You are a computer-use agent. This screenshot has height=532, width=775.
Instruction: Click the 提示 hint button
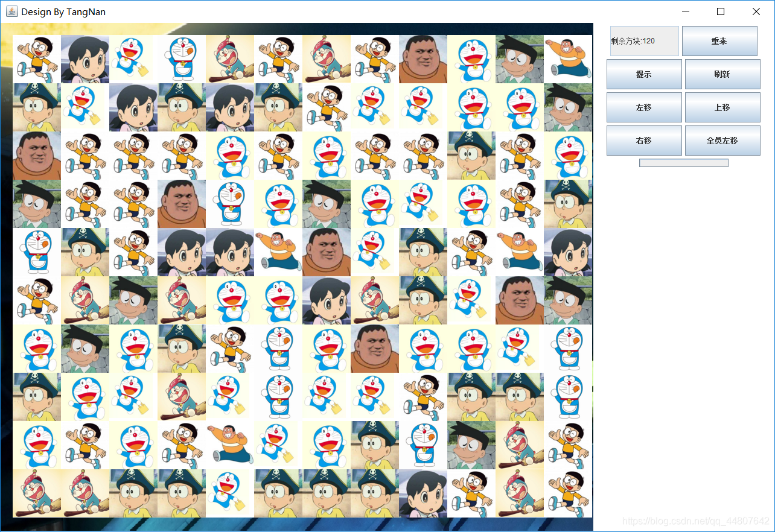[x=644, y=74]
